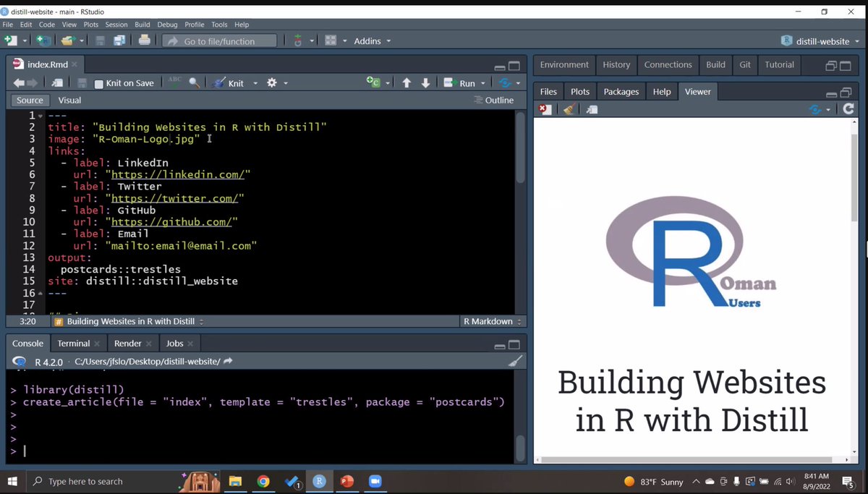The image size is (868, 494).
Task: Open PowerPoint from the Windows taskbar
Action: click(346, 482)
